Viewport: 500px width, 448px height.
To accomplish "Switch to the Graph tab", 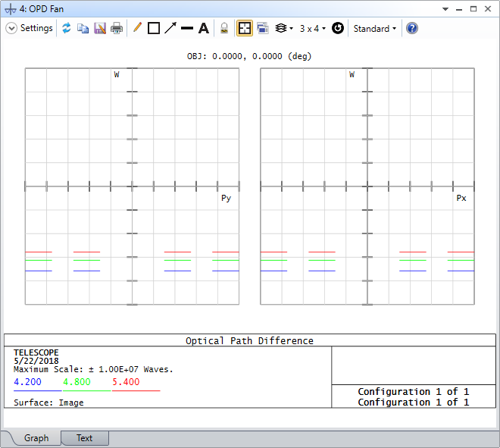I will click(36, 438).
